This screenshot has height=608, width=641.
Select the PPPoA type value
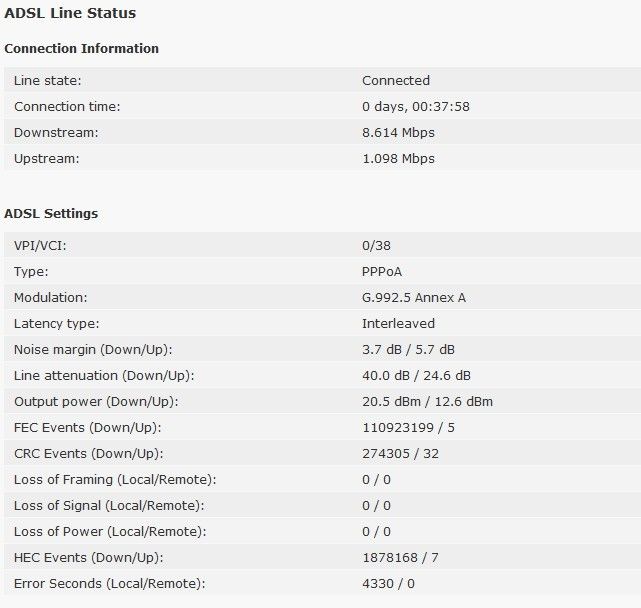point(382,272)
